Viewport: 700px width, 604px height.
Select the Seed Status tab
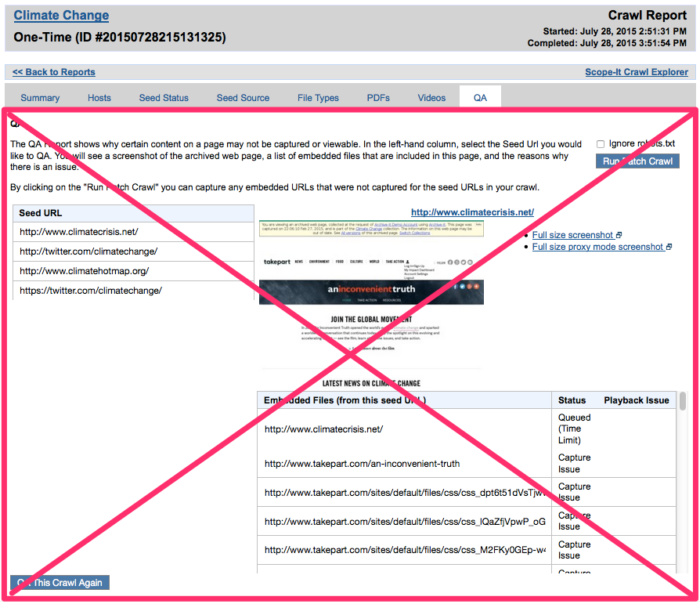[x=164, y=98]
